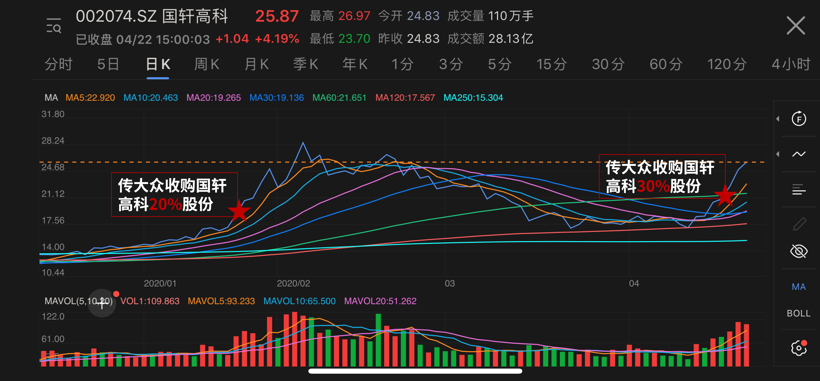Viewport: 820px width, 381px height.
Task: Switch to 月K monthly tab
Action: point(256,64)
